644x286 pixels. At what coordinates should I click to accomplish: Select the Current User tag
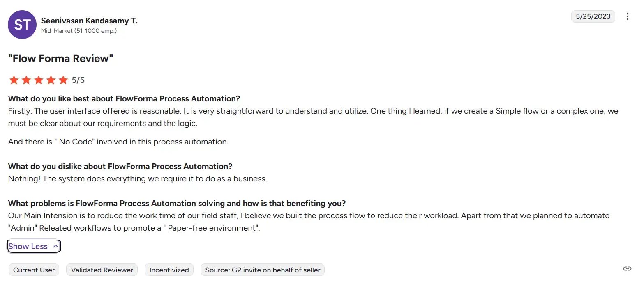pos(34,270)
